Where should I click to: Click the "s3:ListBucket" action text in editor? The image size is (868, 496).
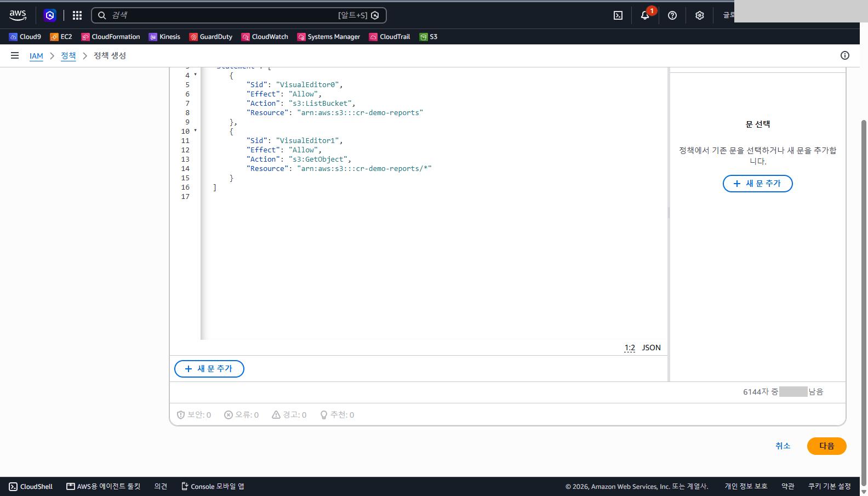click(x=321, y=104)
